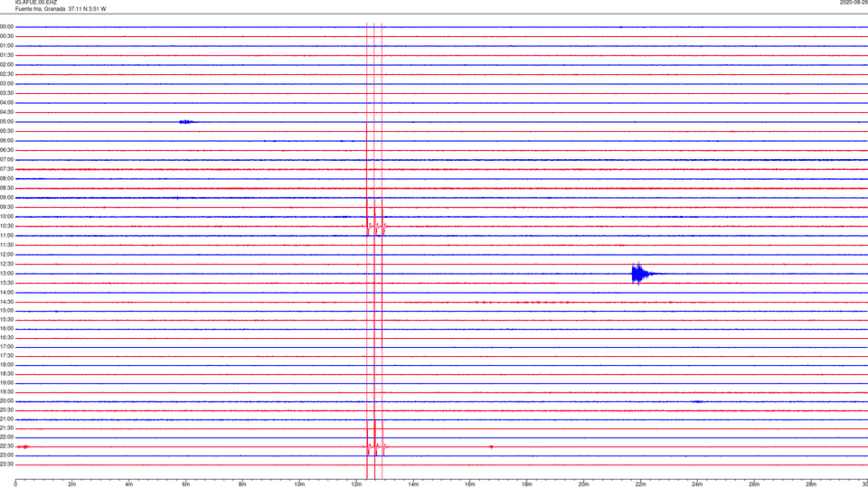
Task: Click the 10:00 time label
Action: pyautogui.click(x=7, y=216)
